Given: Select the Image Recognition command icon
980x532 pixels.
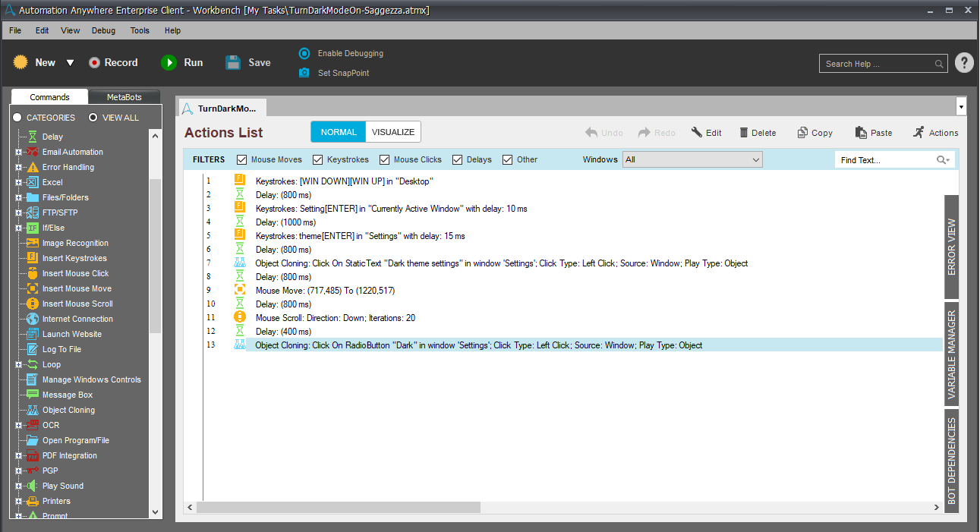Looking at the screenshot, I should pyautogui.click(x=33, y=243).
